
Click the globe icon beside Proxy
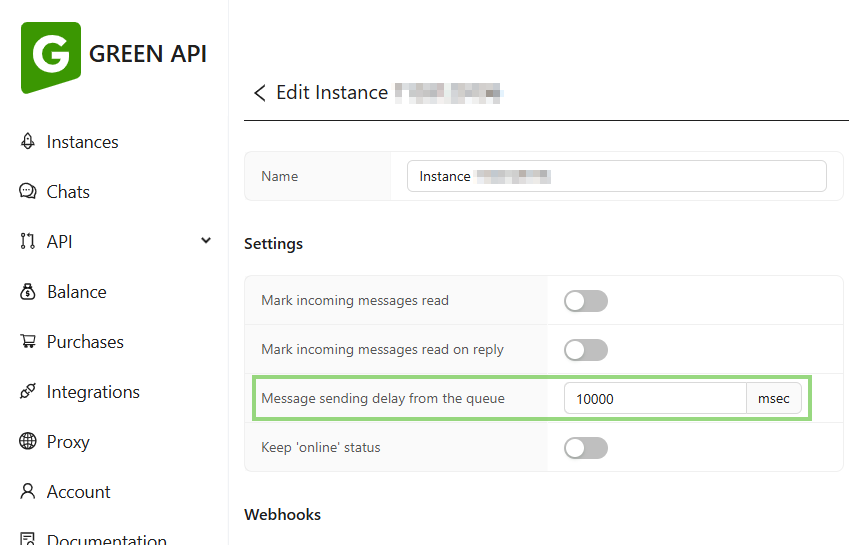coord(28,442)
